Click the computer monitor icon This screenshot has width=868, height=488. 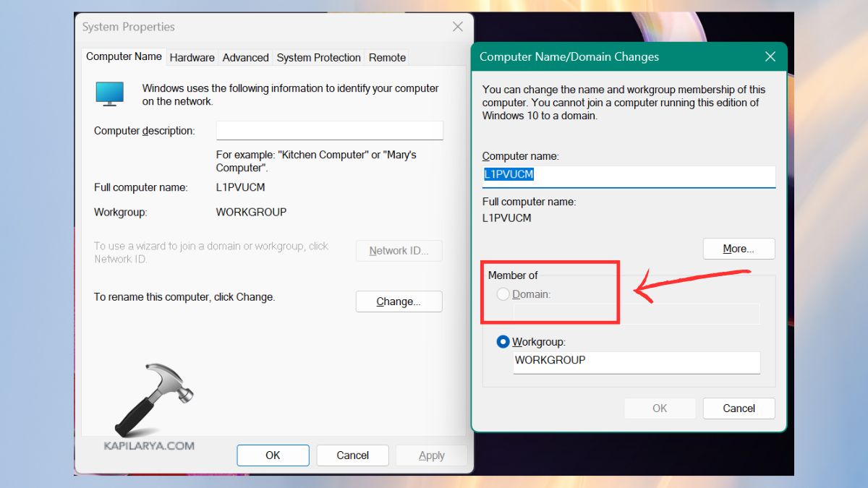click(x=110, y=94)
